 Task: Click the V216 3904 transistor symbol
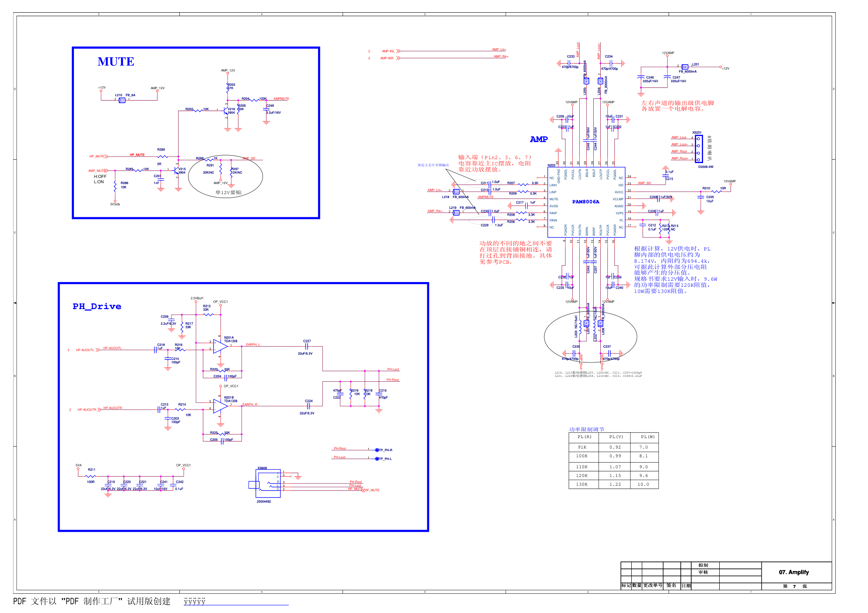226,111
